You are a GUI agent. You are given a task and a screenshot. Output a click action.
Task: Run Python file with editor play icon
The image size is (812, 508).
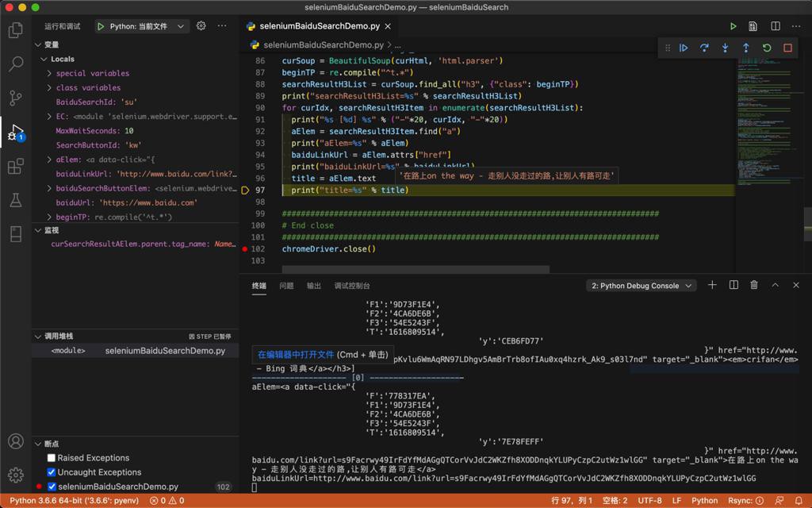point(733,26)
